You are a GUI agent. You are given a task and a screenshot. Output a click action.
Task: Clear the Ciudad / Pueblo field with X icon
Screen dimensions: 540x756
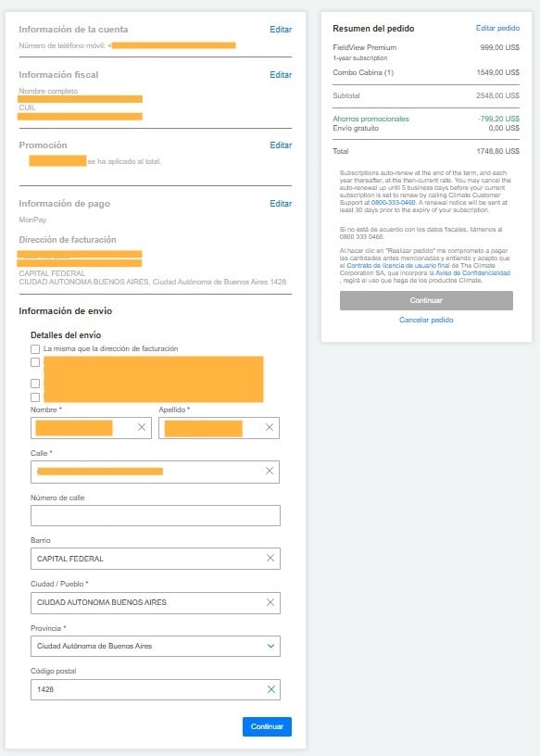[270, 602]
